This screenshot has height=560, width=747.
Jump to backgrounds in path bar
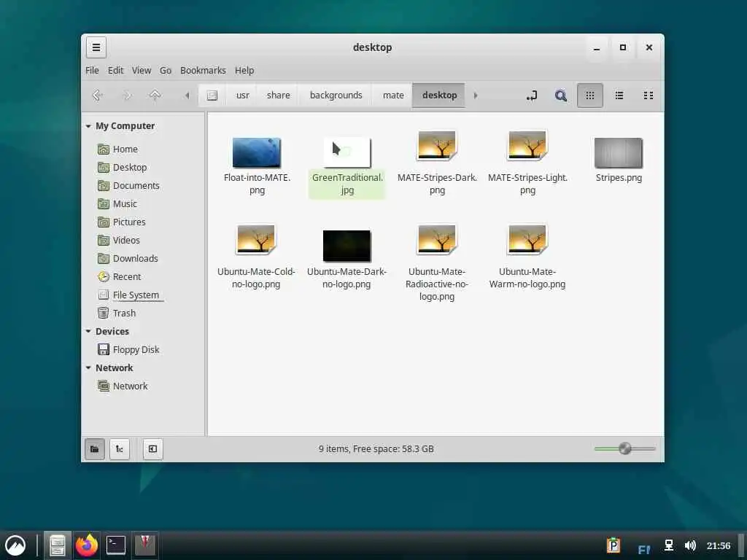tap(336, 96)
